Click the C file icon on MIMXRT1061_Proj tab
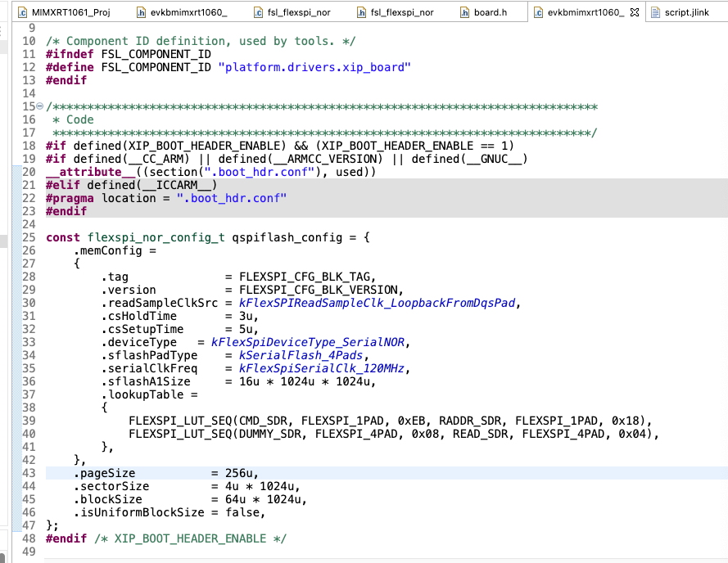Image resolution: width=728 pixels, height=563 pixels. (x=21, y=11)
